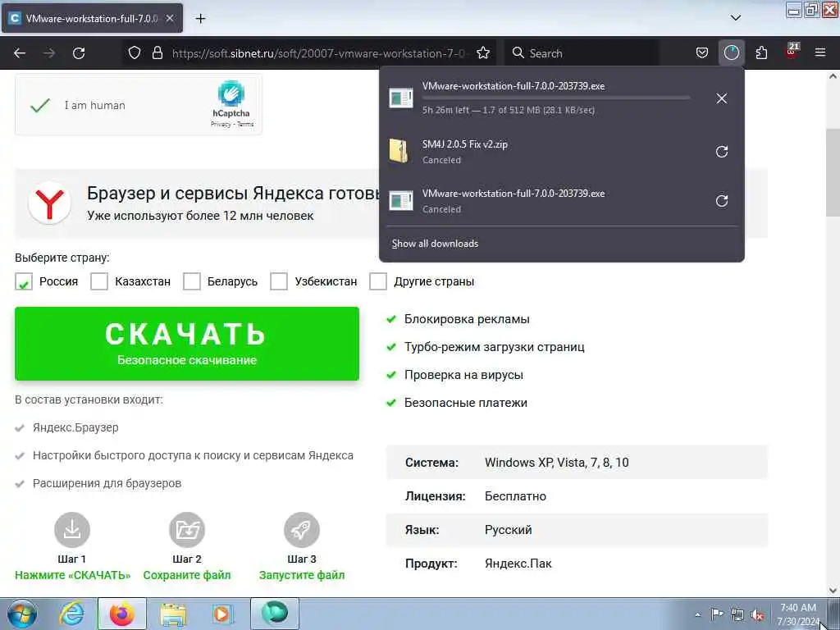Click scrollbar up arrow
The width and height of the screenshot is (840, 630).
pos(833,76)
